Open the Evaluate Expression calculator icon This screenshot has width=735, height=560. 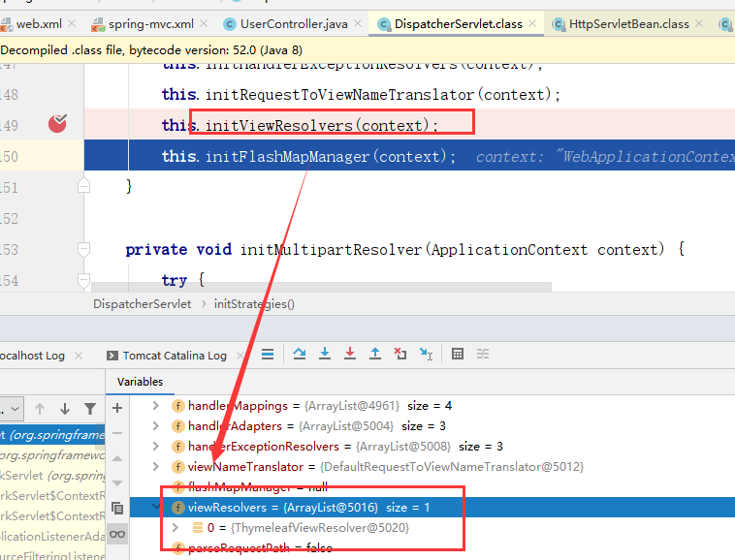pyautogui.click(x=458, y=354)
